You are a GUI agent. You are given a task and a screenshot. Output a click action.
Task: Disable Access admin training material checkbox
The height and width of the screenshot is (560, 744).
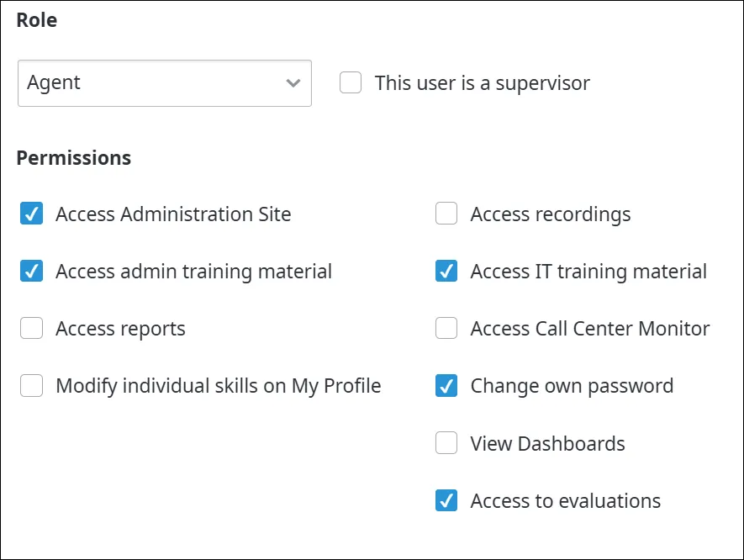[x=31, y=271]
